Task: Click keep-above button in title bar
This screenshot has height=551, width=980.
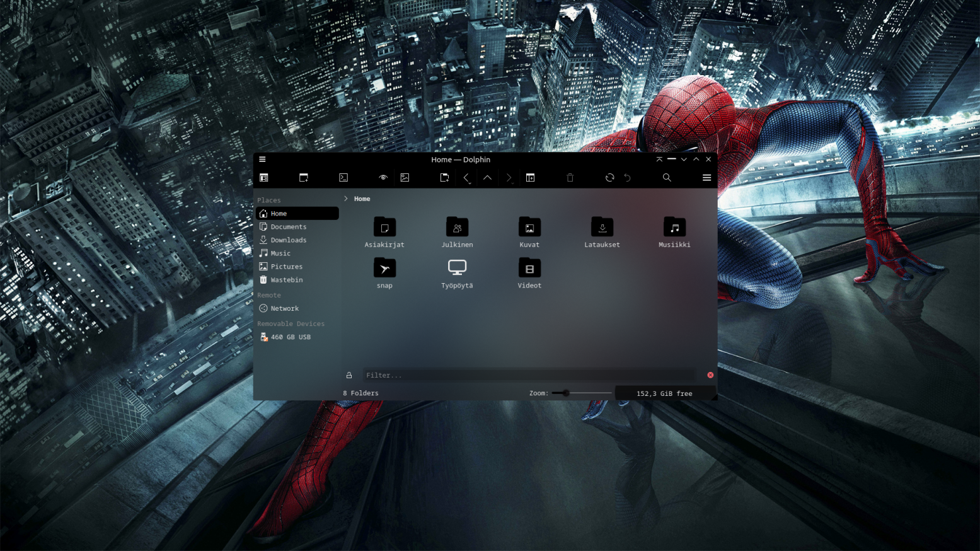Action: click(659, 159)
